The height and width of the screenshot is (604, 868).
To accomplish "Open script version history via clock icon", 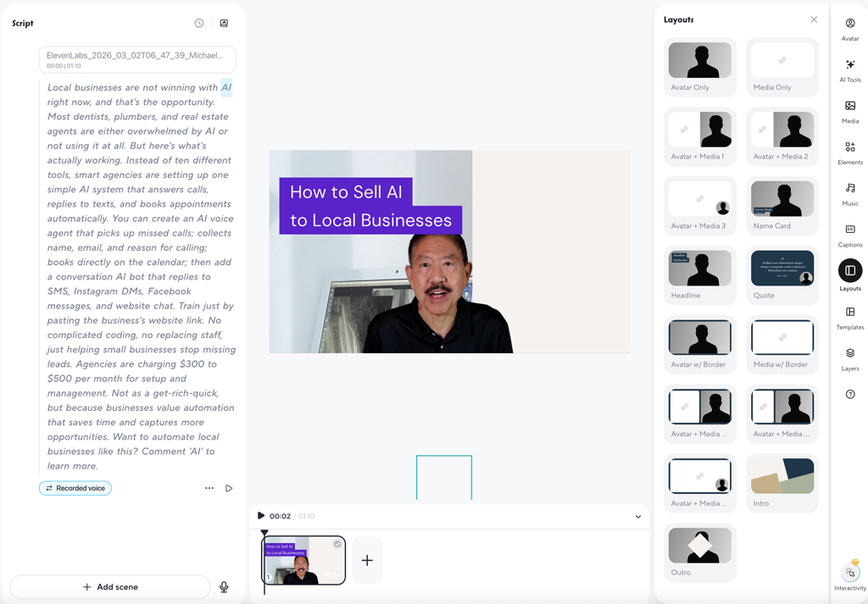I will pos(200,23).
